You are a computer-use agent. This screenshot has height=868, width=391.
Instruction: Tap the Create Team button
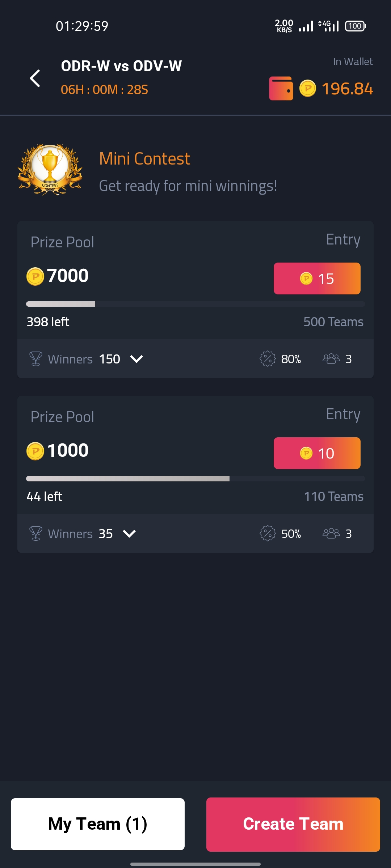[293, 825]
